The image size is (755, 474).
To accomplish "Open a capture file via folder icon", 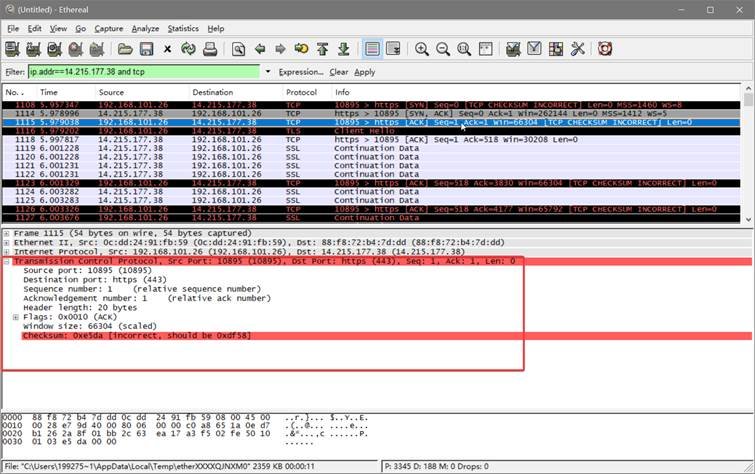I will click(125, 49).
